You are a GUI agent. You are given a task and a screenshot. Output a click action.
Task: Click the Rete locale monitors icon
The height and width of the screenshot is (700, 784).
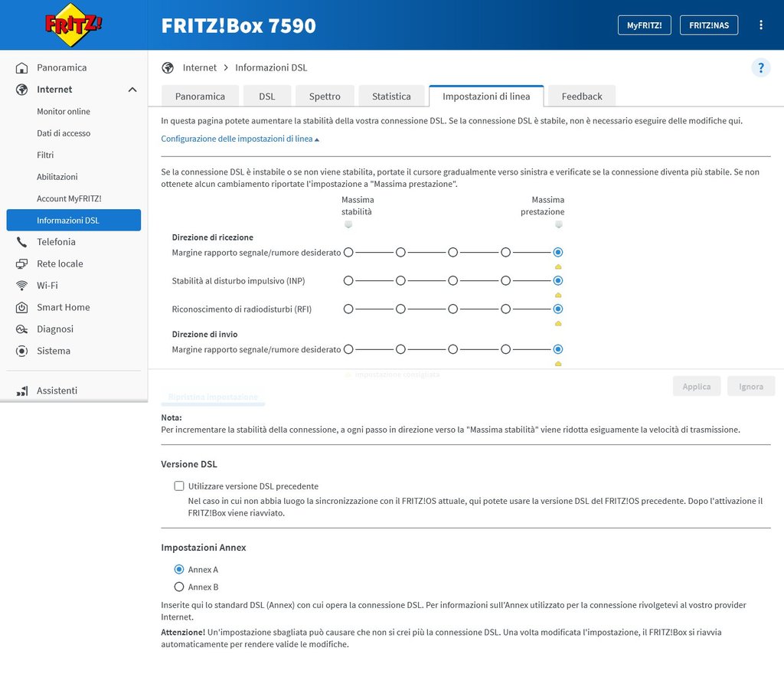(21, 263)
